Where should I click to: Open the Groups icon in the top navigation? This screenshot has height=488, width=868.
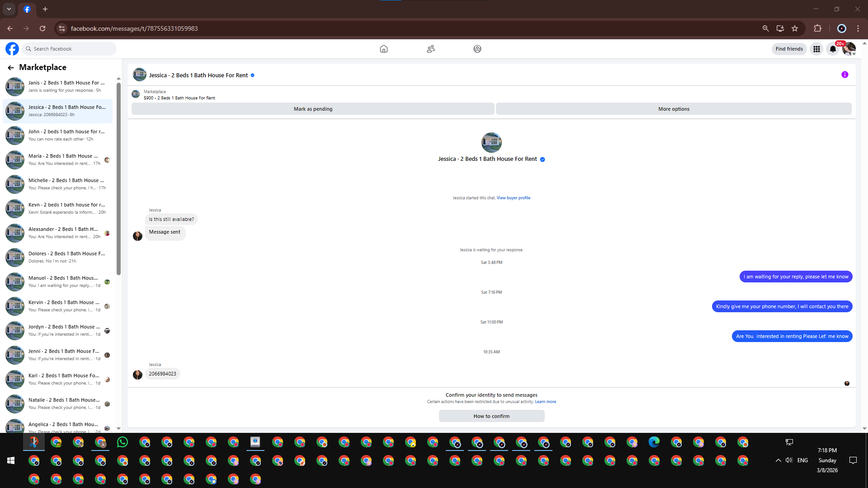click(477, 49)
